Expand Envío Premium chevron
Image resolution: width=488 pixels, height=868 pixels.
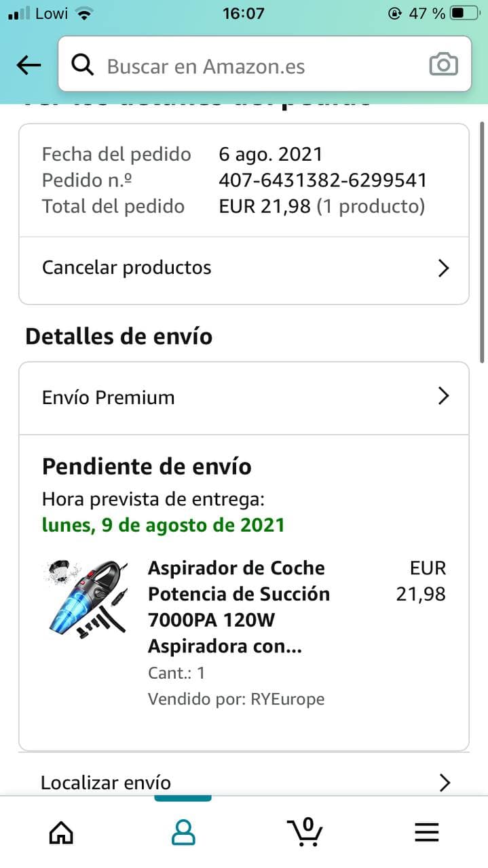click(x=444, y=396)
